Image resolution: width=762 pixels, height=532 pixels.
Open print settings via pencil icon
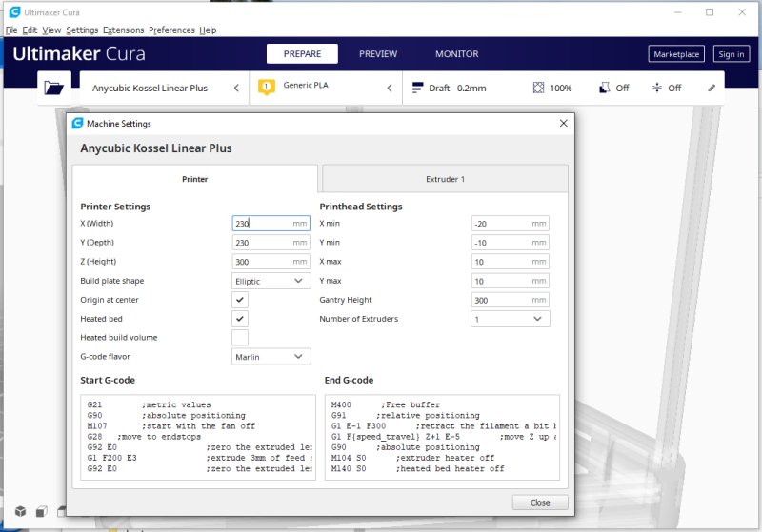(x=712, y=88)
